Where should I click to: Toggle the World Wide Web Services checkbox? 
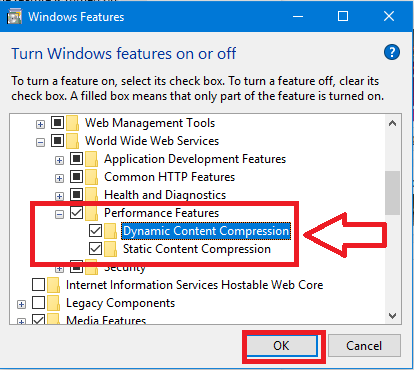click(x=57, y=140)
